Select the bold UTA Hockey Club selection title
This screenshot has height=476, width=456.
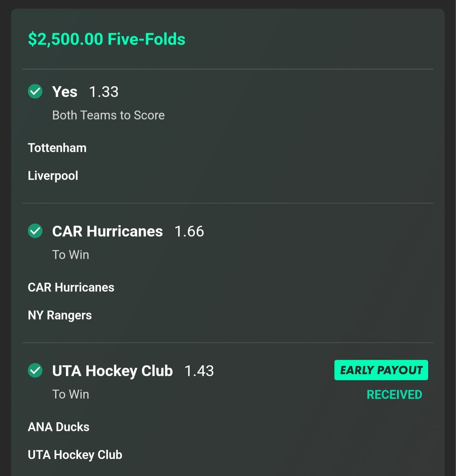112,371
